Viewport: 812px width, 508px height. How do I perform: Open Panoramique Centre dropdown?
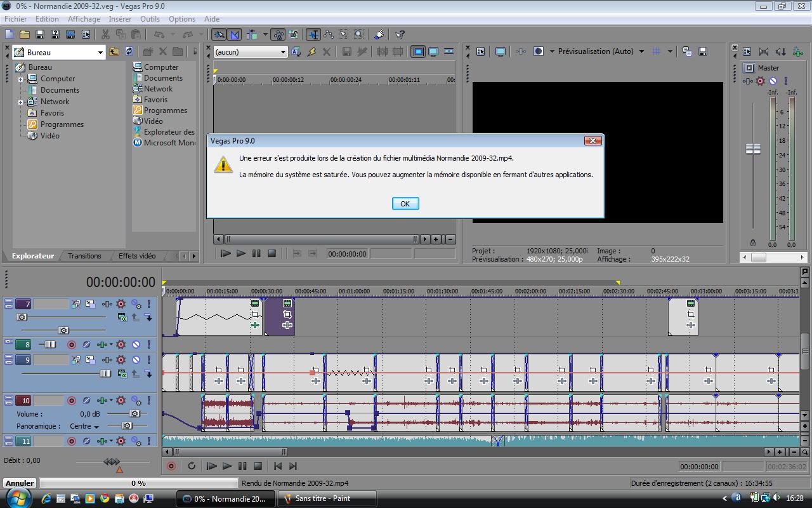coord(84,427)
